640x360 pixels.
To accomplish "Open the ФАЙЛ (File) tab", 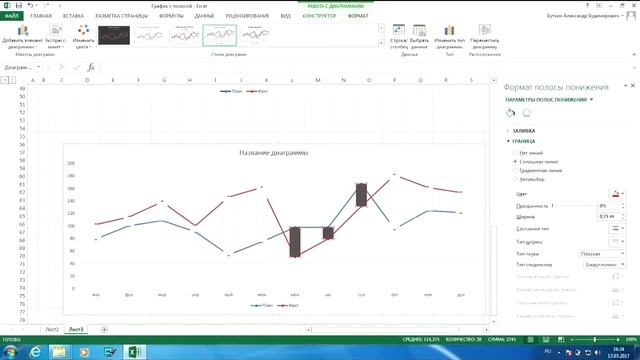I will pos(11,16).
